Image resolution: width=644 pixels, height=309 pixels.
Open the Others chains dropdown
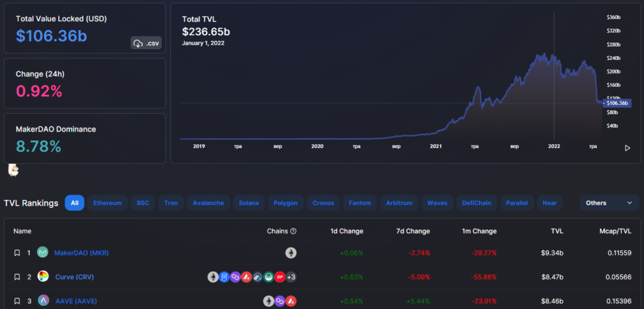click(x=609, y=203)
